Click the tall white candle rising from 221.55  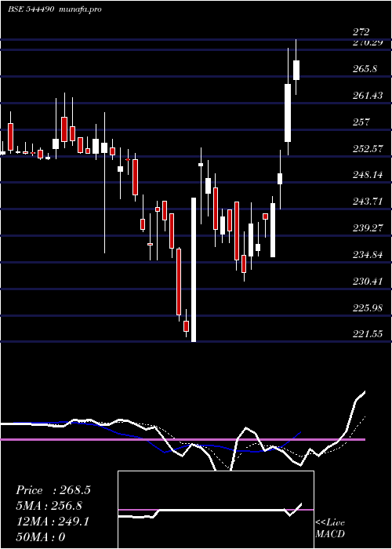point(194,270)
